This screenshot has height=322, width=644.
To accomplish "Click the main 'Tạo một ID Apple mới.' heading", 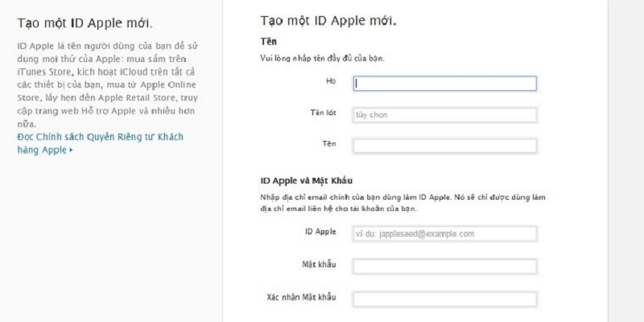I will tap(328, 21).
